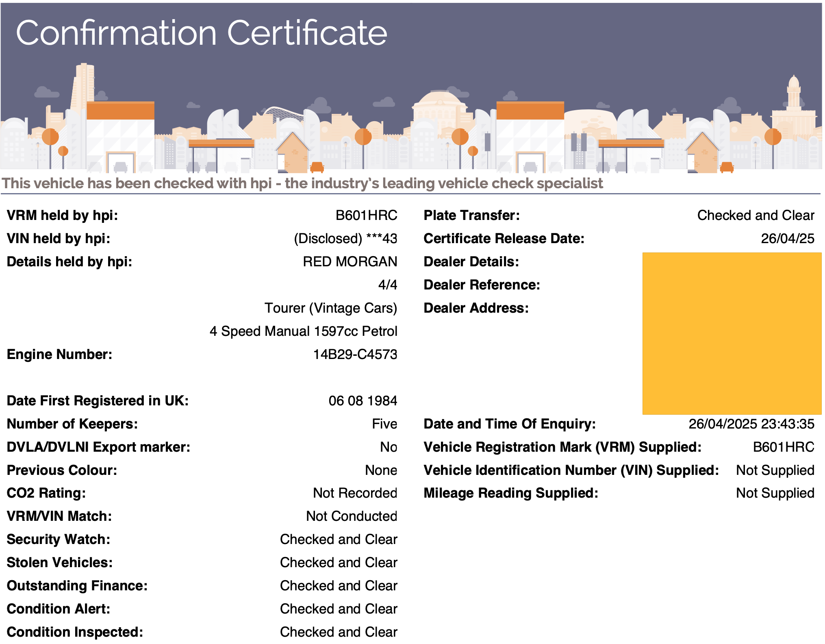The width and height of the screenshot is (825, 644).
Task: Click 'Vehicle Registration Mark (VRM) Supplied:' label
Action: click(x=562, y=447)
